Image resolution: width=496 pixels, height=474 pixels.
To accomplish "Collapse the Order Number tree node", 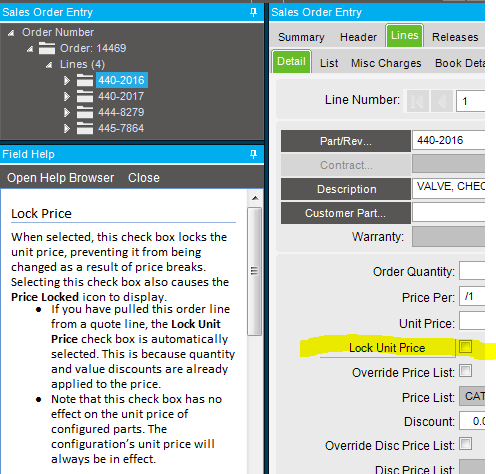I will [x=11, y=33].
